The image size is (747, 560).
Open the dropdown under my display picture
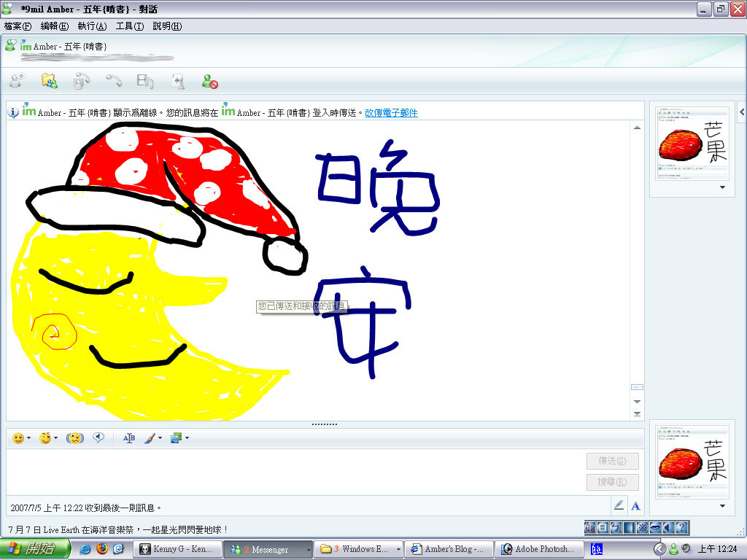click(x=723, y=506)
